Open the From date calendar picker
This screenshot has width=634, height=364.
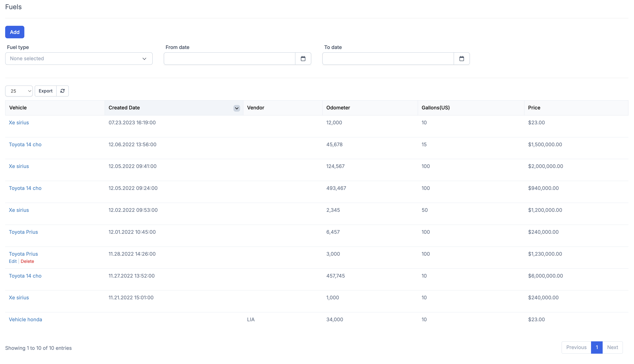point(303,59)
